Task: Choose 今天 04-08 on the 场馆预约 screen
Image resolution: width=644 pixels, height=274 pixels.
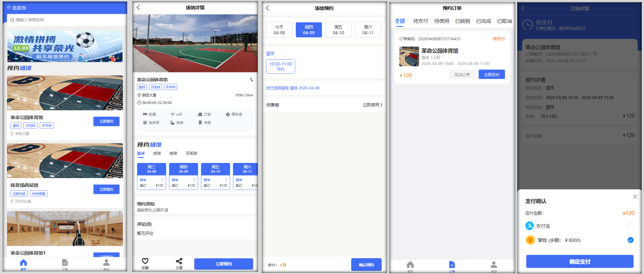Action: click(279, 30)
